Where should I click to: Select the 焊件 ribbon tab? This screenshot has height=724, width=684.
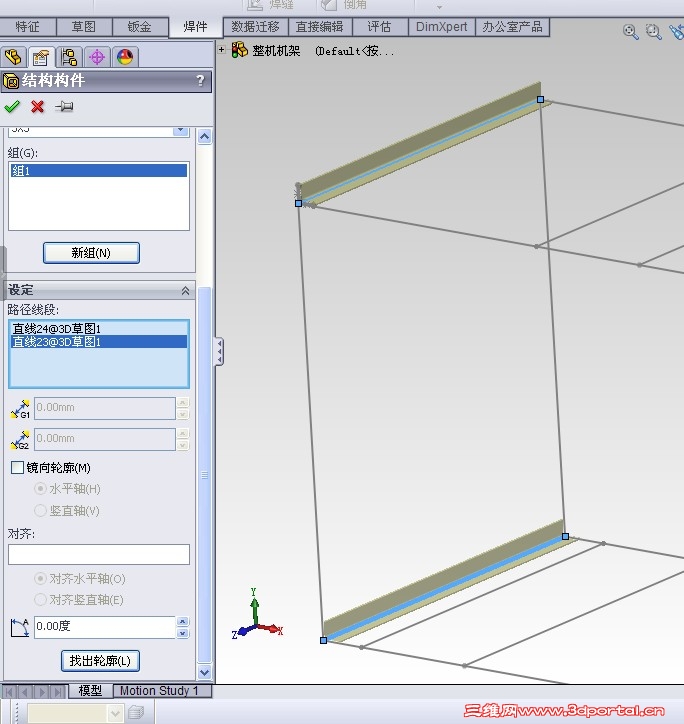tap(195, 27)
